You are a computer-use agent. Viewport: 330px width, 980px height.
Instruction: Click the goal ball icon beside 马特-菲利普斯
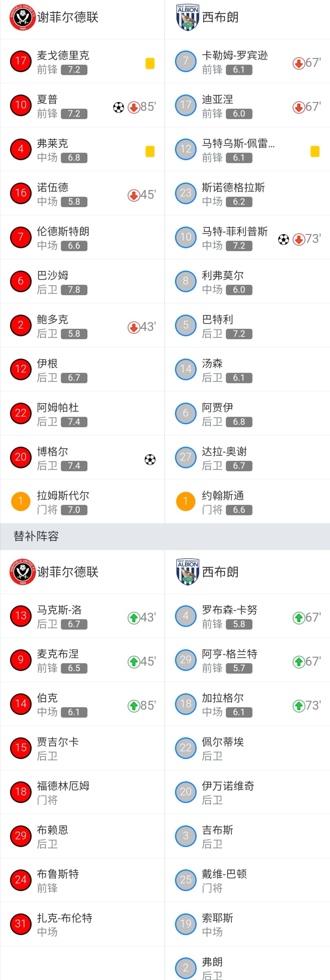coord(284,240)
